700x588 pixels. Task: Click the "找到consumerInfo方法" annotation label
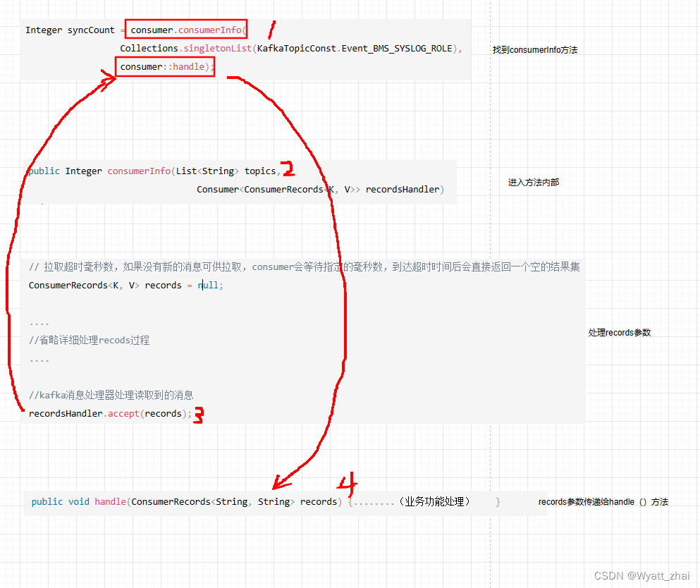coord(535,50)
